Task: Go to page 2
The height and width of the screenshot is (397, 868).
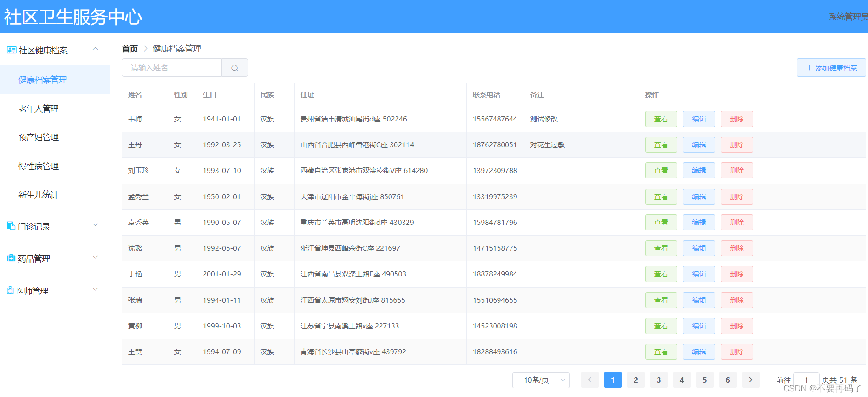Action: tap(636, 380)
